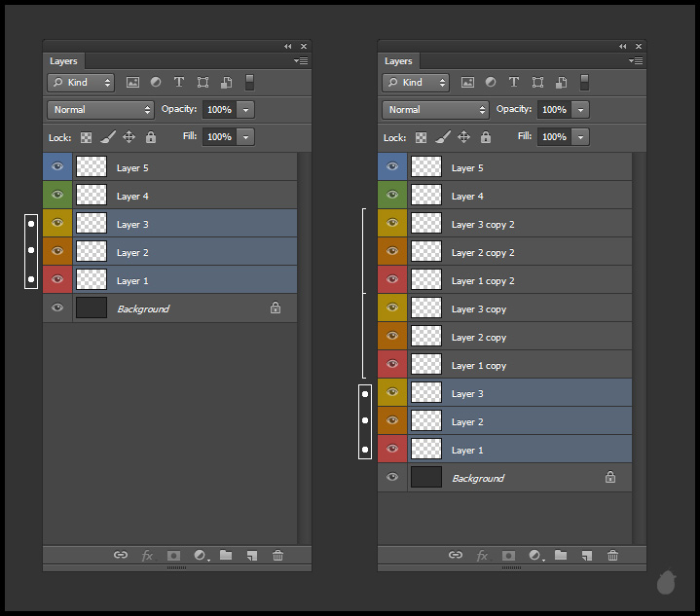Expand Opacity dropdown arrow in right panel
The height and width of the screenshot is (616, 700).
pos(581,110)
